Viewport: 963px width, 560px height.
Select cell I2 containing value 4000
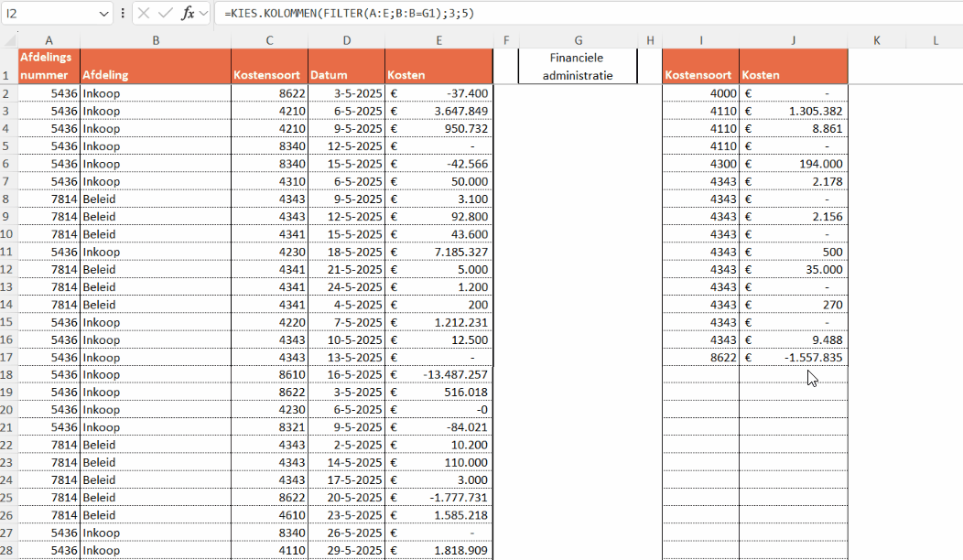(700, 92)
